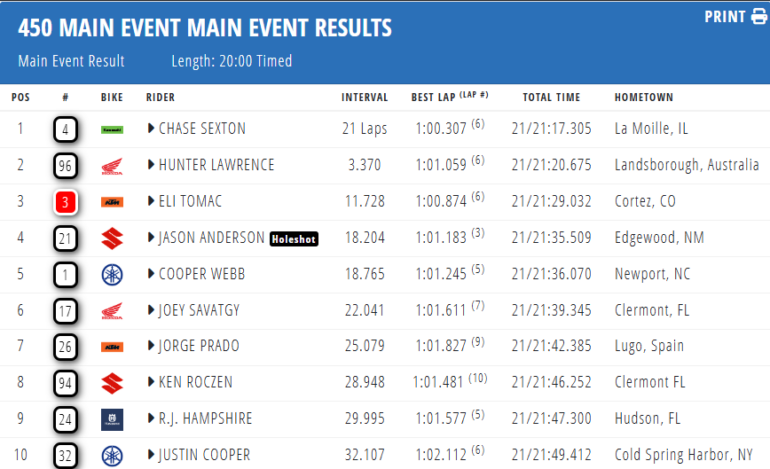Click the Print icon button
770x469 pixels.
click(758, 16)
